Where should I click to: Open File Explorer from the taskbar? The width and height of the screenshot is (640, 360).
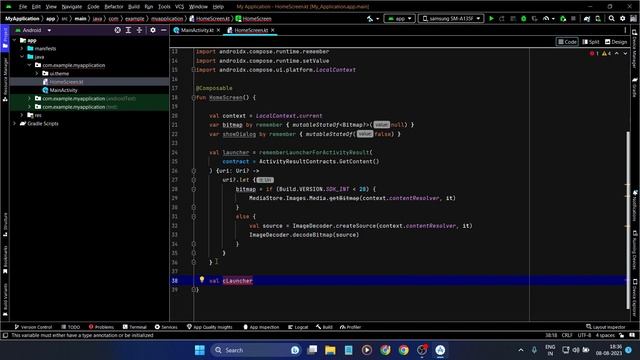coord(330,350)
